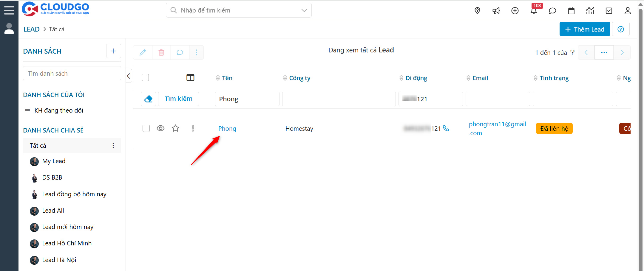644x271 pixels.
Task: Open the quick-create plus icon
Action: coord(515,11)
